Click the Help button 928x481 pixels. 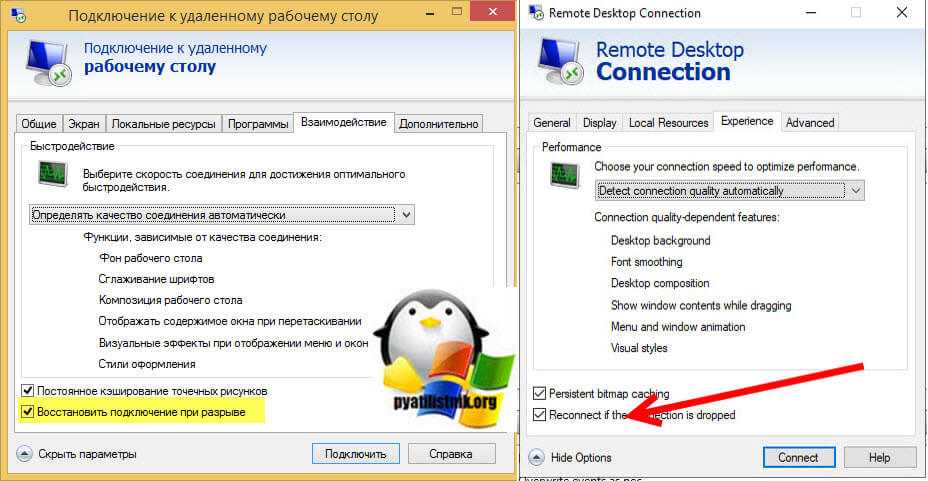879,457
